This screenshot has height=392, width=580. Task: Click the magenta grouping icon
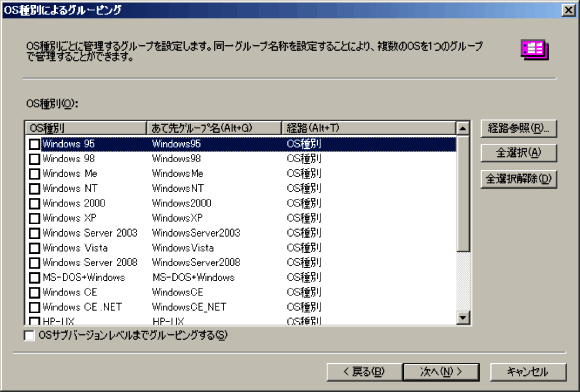535,50
